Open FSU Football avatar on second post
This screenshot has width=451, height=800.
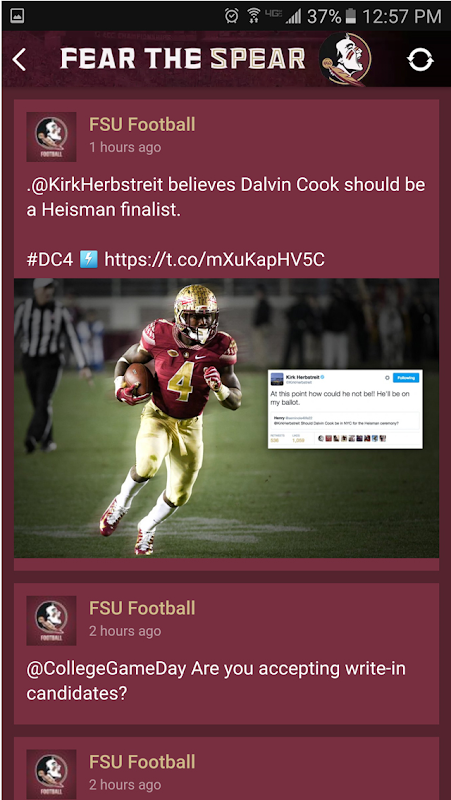click(x=51, y=620)
